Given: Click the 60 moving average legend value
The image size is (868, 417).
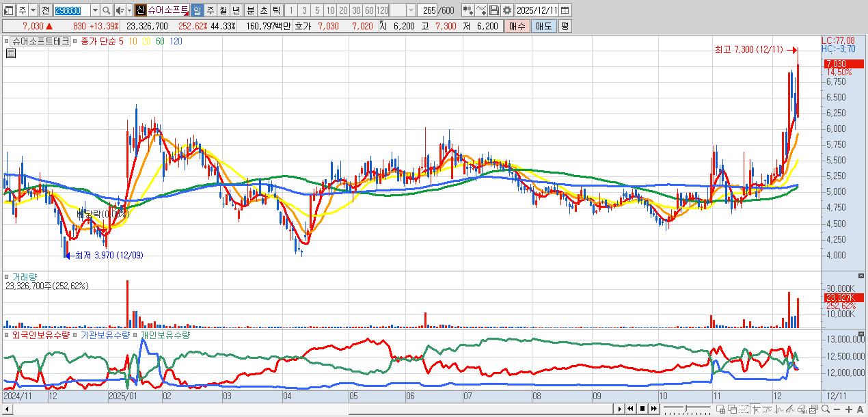Looking at the screenshot, I should click(161, 41).
